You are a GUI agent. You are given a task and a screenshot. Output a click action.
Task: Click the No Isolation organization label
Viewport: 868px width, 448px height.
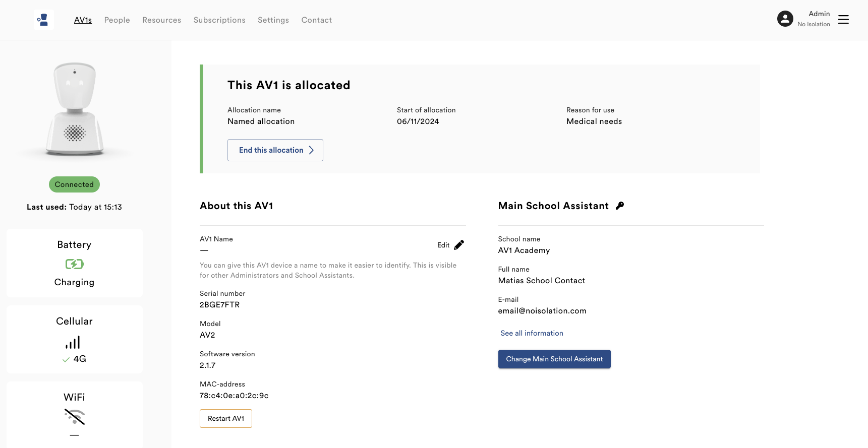814,24
